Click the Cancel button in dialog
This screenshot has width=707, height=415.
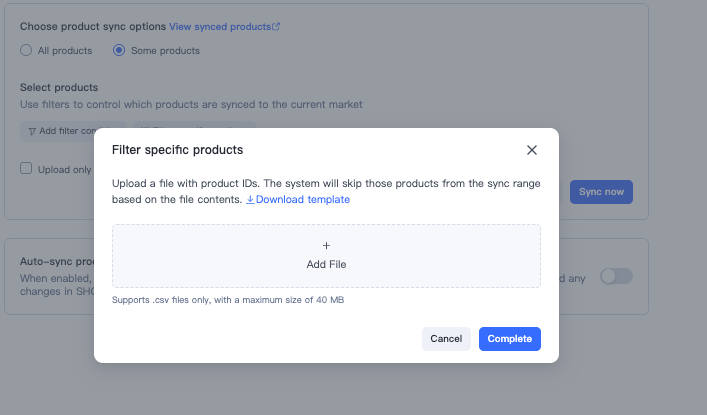click(446, 339)
